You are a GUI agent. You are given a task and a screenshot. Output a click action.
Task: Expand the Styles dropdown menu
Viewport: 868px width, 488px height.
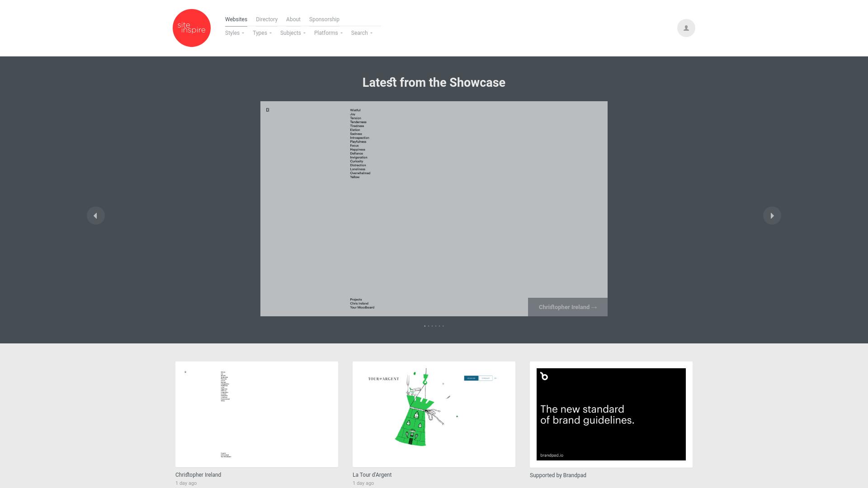234,33
